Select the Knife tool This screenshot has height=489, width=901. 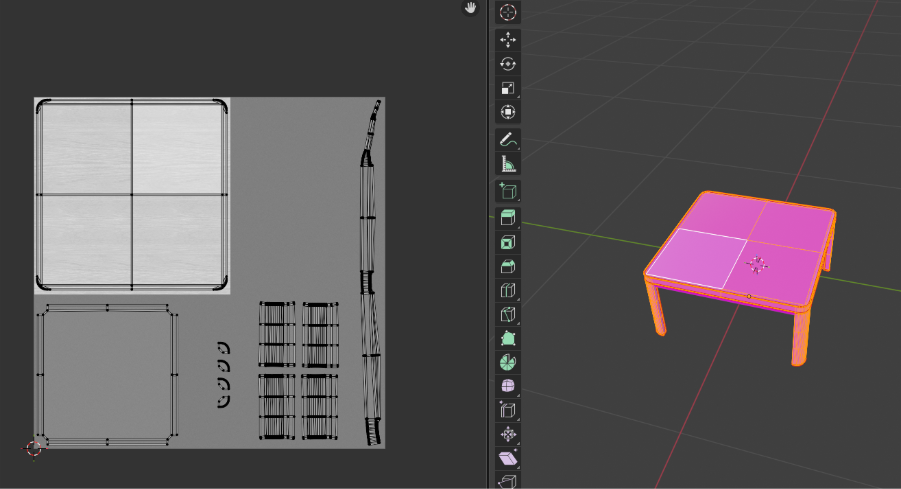click(508, 315)
